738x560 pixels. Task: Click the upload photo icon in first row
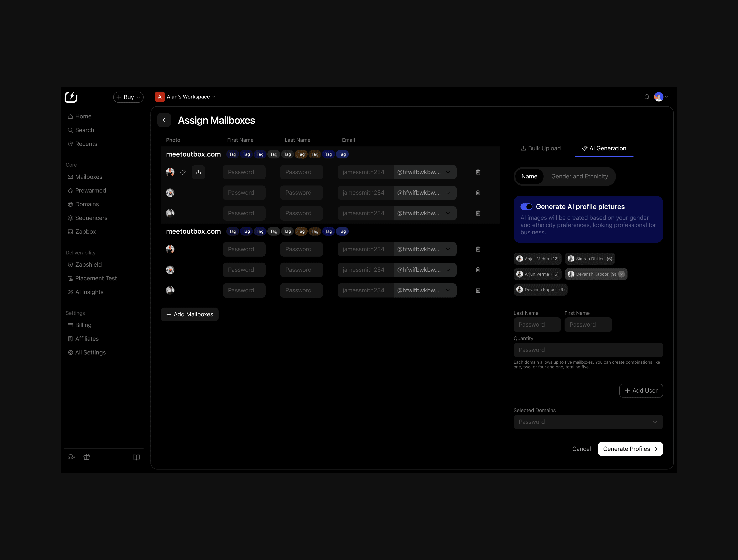[198, 172]
